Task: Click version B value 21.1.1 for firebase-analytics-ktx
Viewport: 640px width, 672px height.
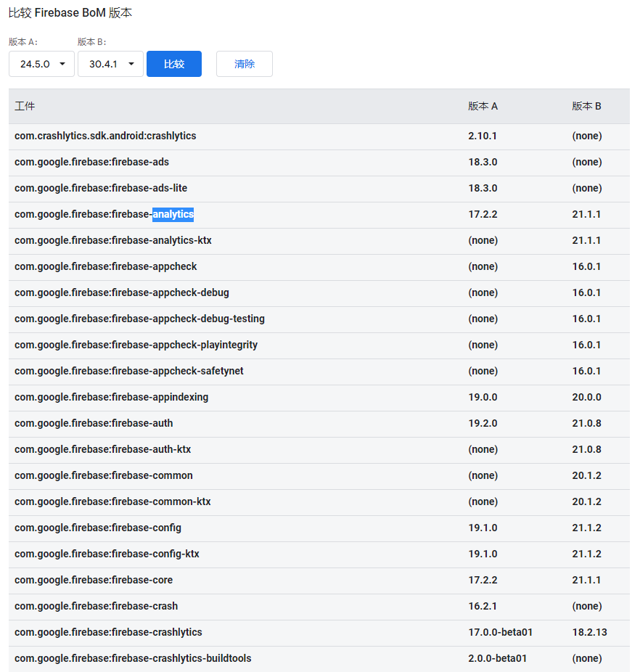Action: [x=586, y=240]
